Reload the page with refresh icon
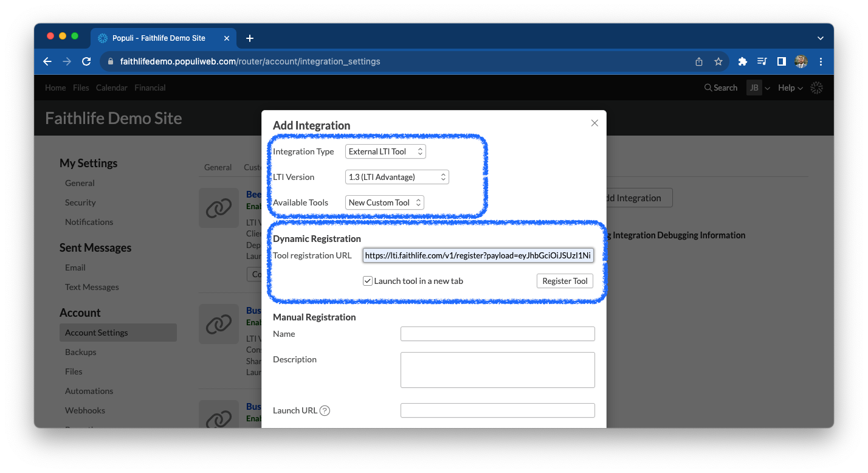This screenshot has height=473, width=868. pos(86,61)
